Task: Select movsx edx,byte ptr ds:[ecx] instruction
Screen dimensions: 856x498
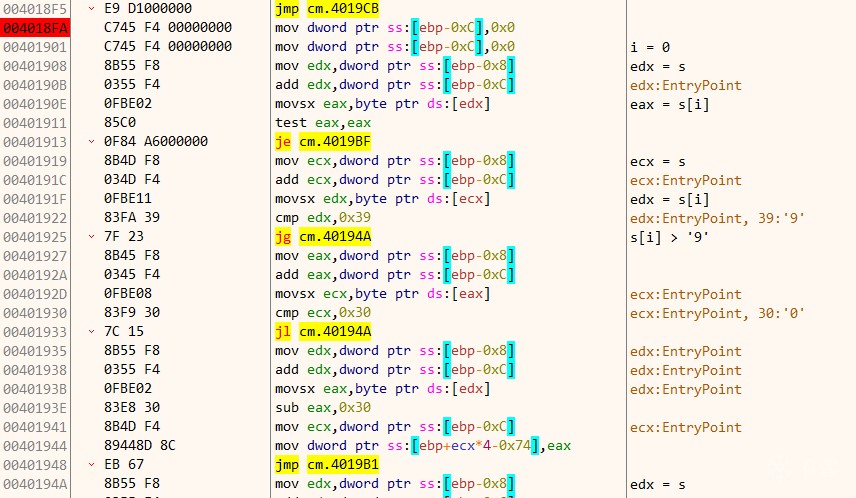Action: [x=383, y=199]
